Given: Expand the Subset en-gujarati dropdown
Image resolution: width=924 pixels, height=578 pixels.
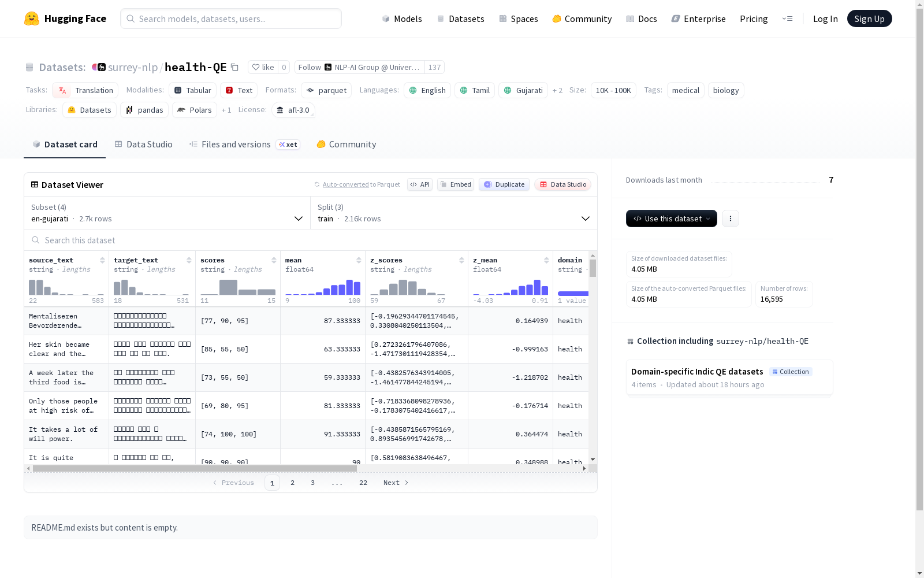Looking at the screenshot, I should pyautogui.click(x=167, y=213).
